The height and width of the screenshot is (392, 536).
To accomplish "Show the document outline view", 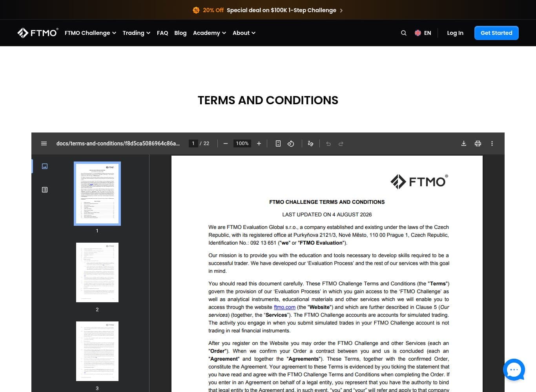I will 45,190.
